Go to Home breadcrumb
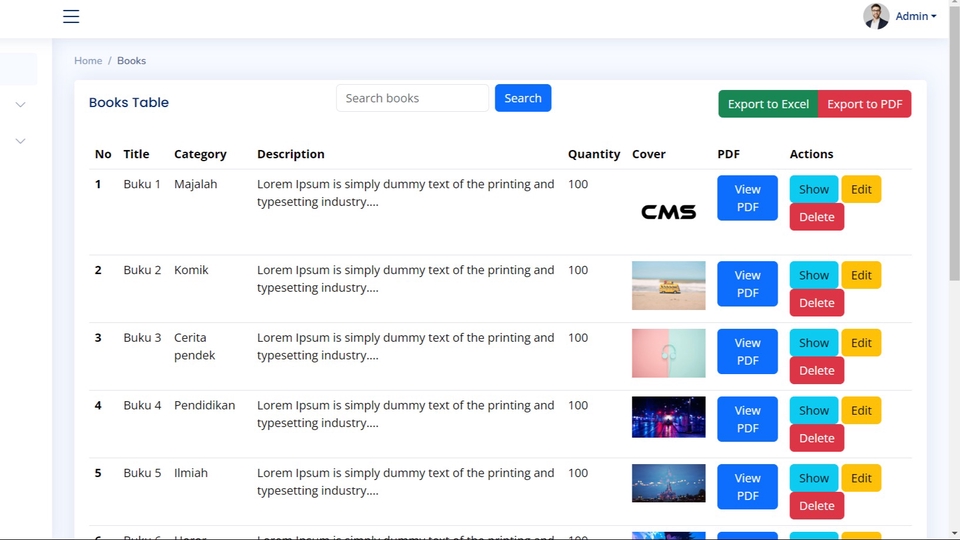960x540 pixels. [x=88, y=61]
